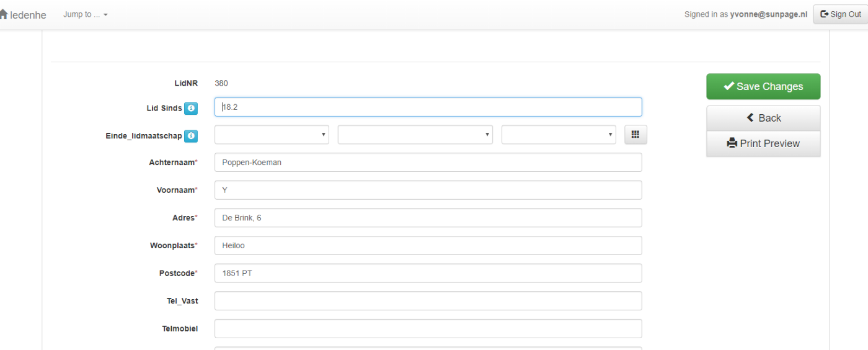Click the Achternaam field with Poppen-Koeman
Image resolution: width=868 pixels, height=350 pixels.
pos(428,163)
